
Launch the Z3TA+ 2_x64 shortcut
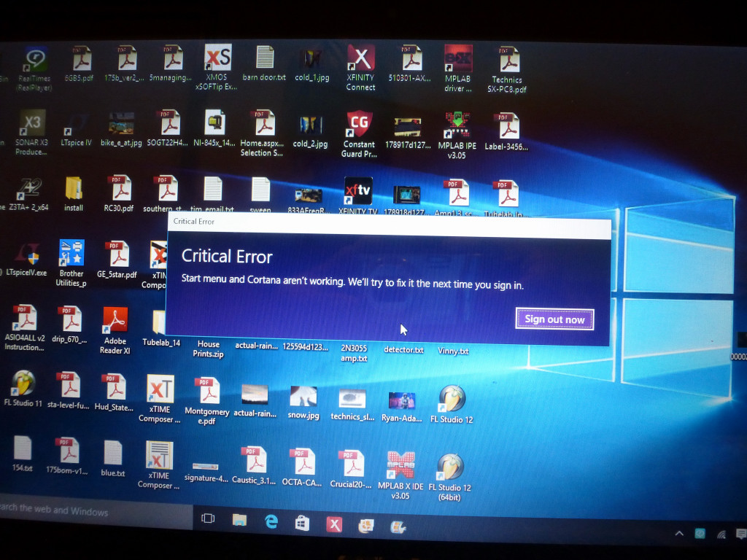point(28,195)
